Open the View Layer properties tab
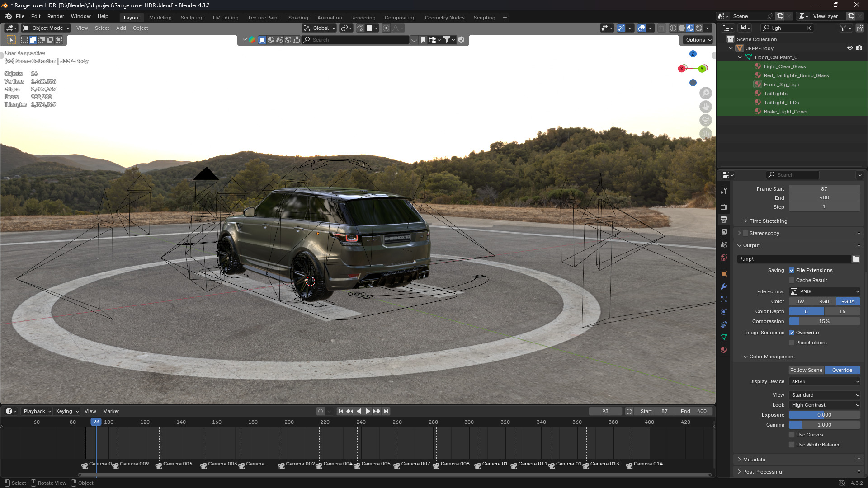Viewport: 868px width, 488px height. click(724, 232)
